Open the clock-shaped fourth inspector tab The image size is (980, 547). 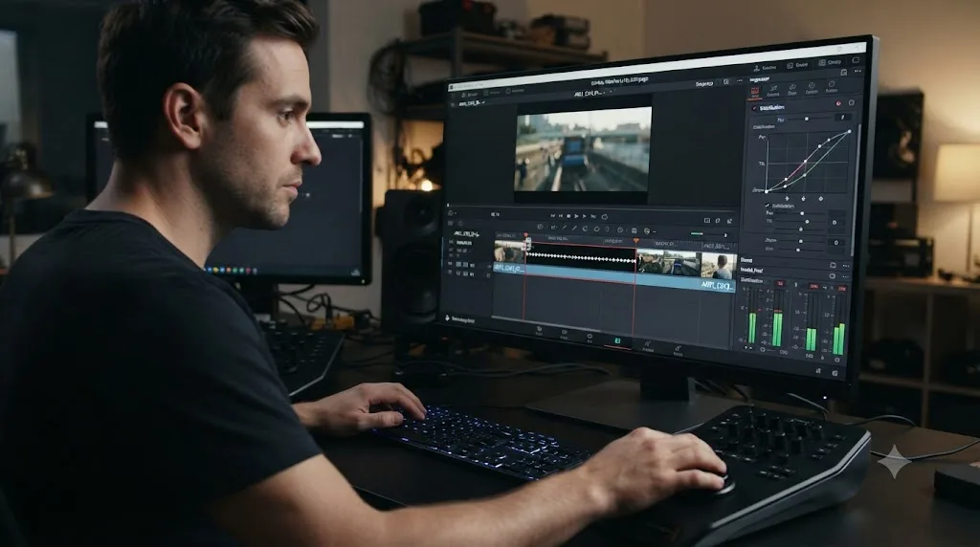click(812, 87)
